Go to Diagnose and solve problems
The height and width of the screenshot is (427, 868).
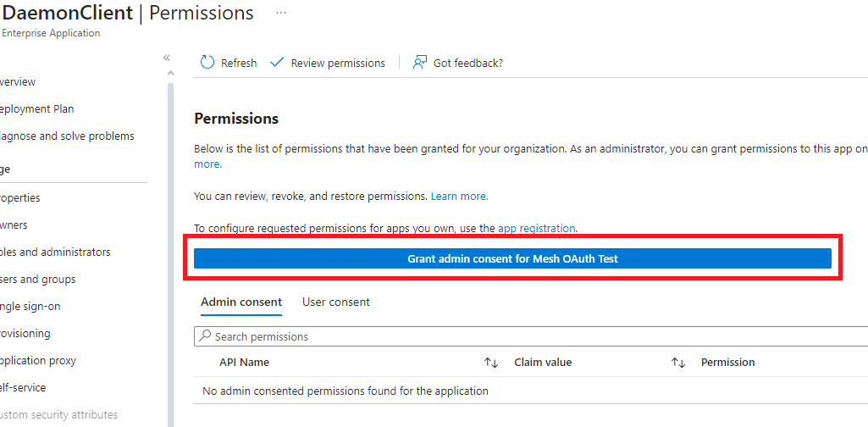click(x=66, y=136)
